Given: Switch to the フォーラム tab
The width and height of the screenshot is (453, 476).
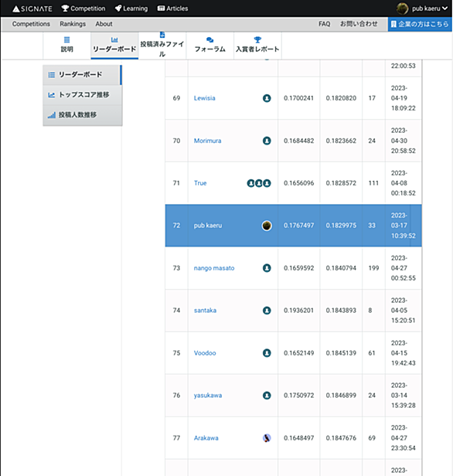Looking at the screenshot, I should [209, 45].
